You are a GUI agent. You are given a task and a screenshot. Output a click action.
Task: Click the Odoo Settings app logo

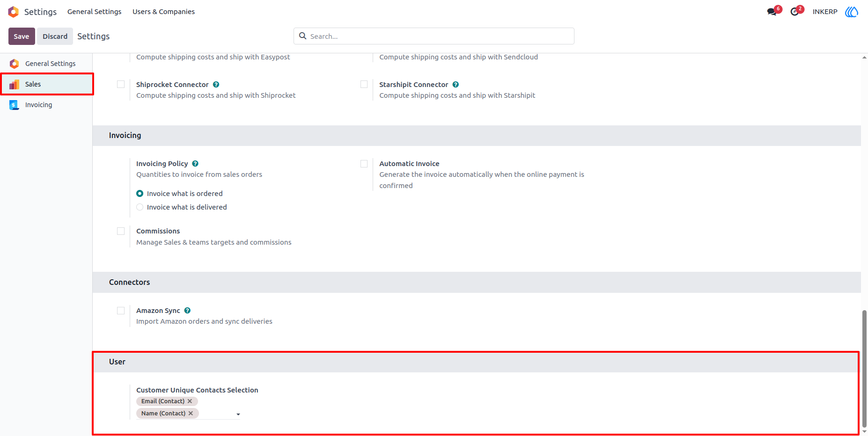[14, 12]
